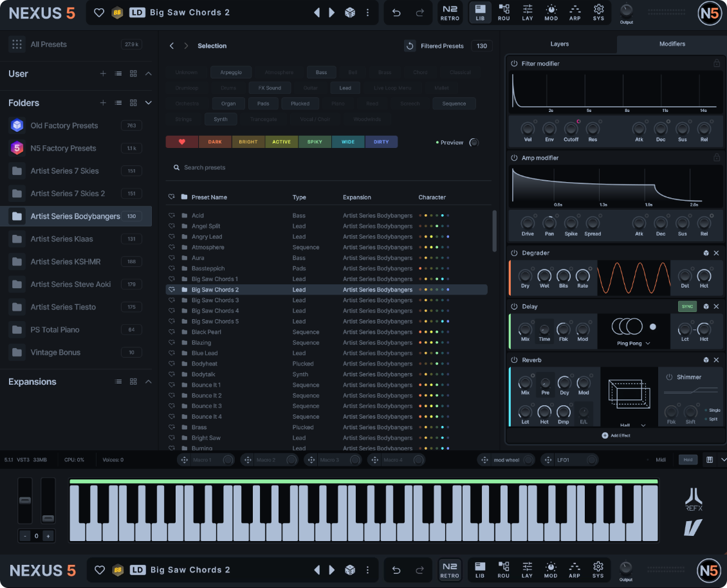Viewport: 727px width, 588px height.
Task: Click the preset list vertical scrollbar
Action: (x=494, y=230)
